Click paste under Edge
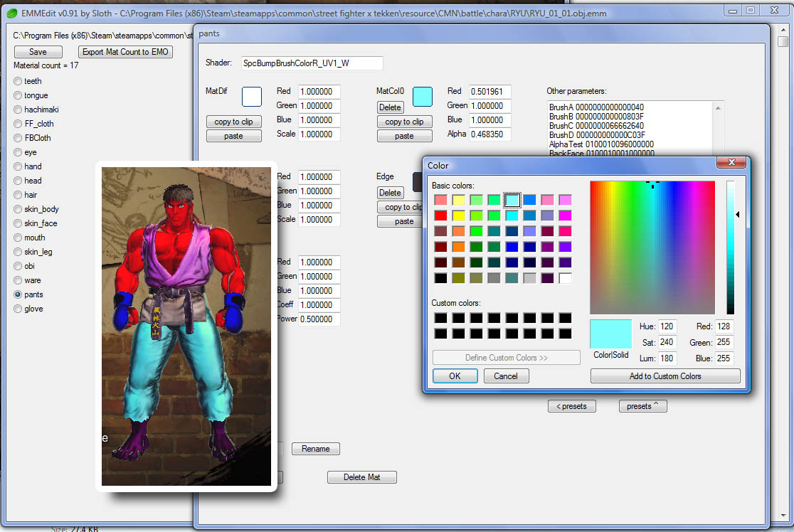Viewport: 794px width, 532px height. (400, 221)
